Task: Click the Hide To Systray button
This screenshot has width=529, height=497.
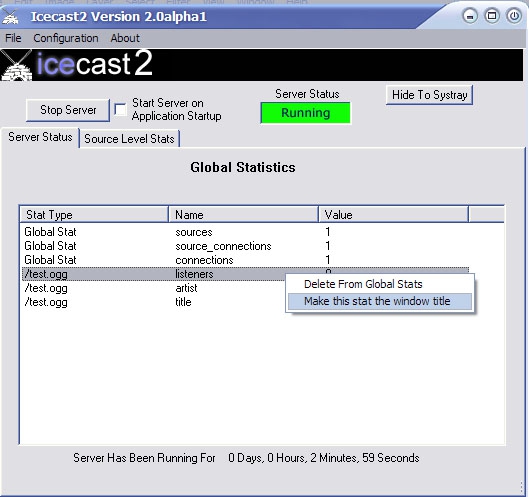Action: [x=429, y=95]
